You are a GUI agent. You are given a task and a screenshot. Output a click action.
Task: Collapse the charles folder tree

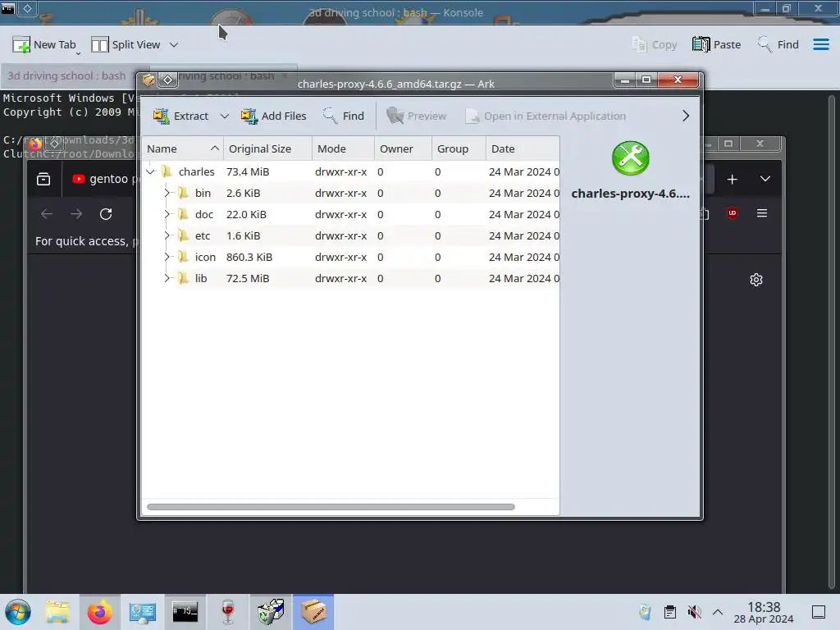(151, 172)
